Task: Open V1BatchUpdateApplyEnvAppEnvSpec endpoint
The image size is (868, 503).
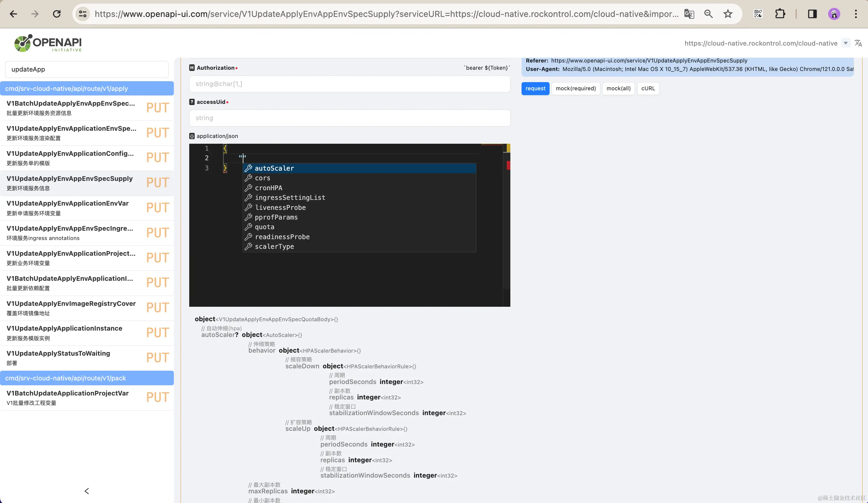Action: (87, 108)
